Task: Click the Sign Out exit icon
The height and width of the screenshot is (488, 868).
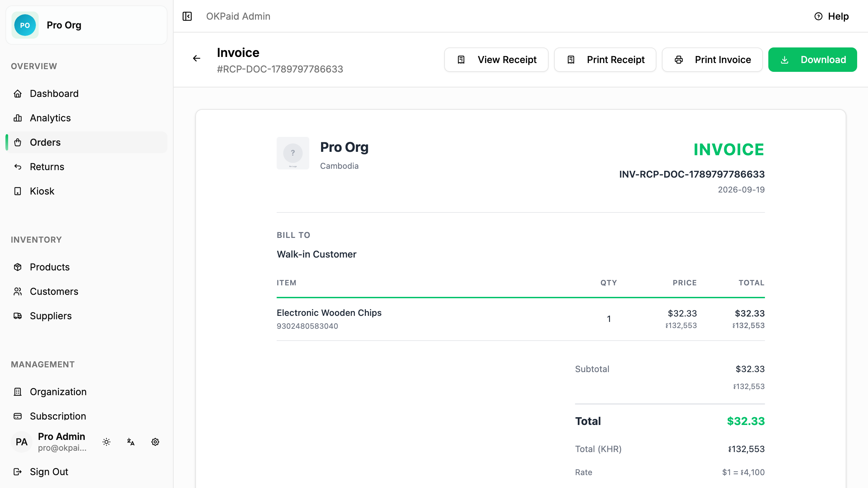Action: pos(18,472)
